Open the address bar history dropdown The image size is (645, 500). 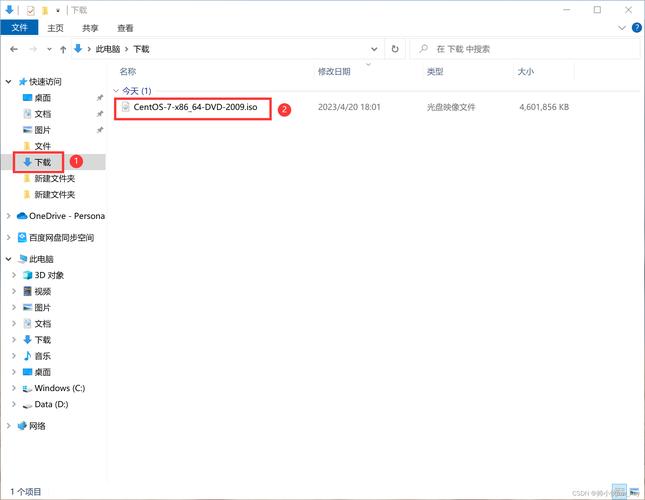374,49
